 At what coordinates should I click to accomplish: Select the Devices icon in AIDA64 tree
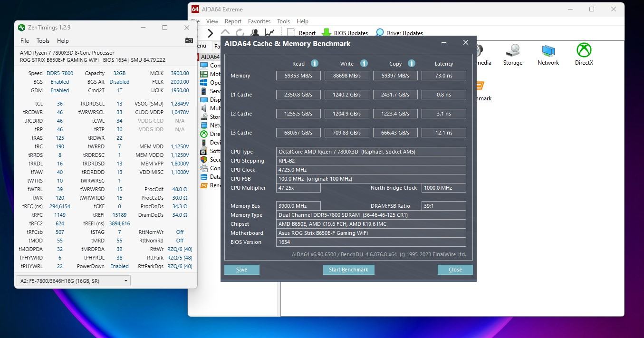point(204,142)
